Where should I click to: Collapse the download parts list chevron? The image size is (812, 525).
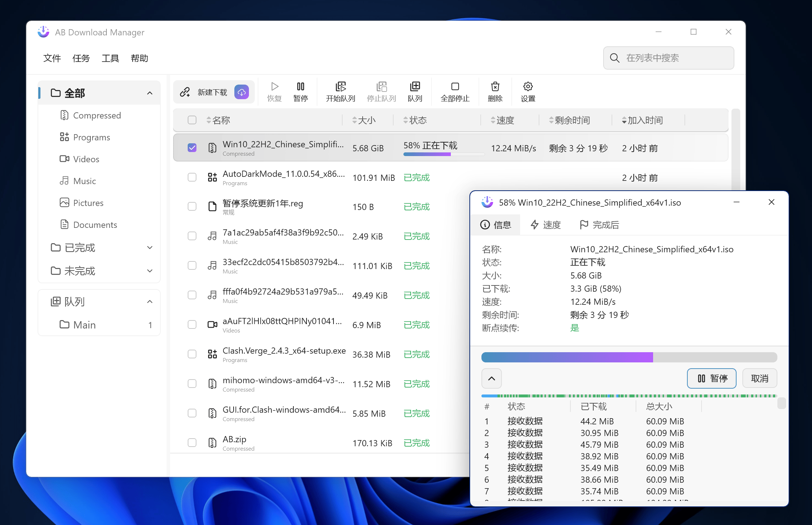(491, 378)
